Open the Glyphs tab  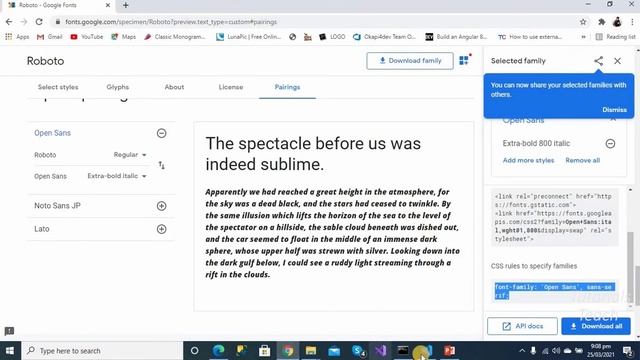tap(118, 87)
